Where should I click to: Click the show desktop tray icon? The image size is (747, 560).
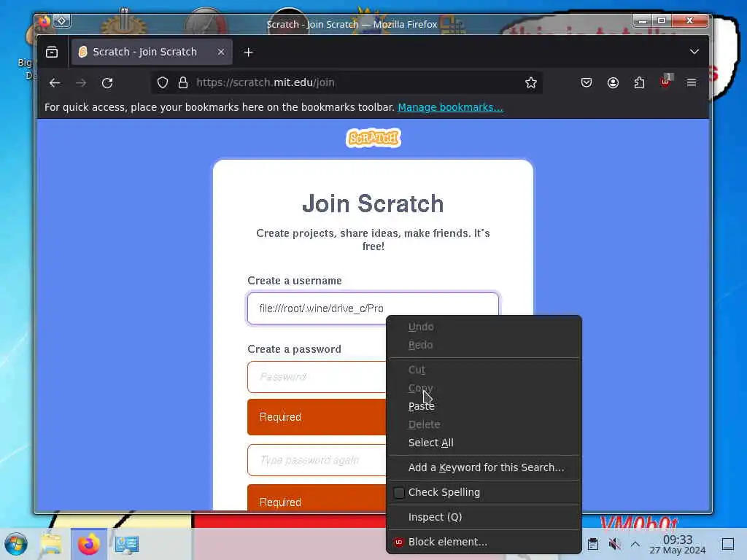click(728, 544)
